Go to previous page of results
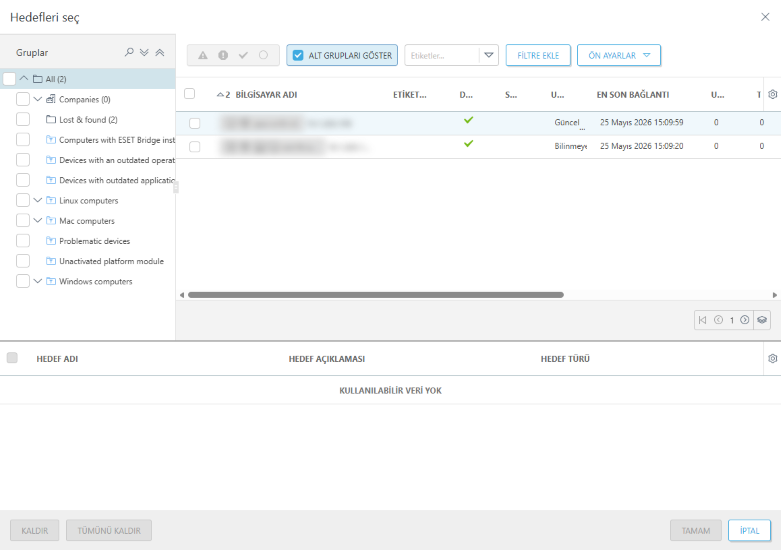 [x=718, y=320]
